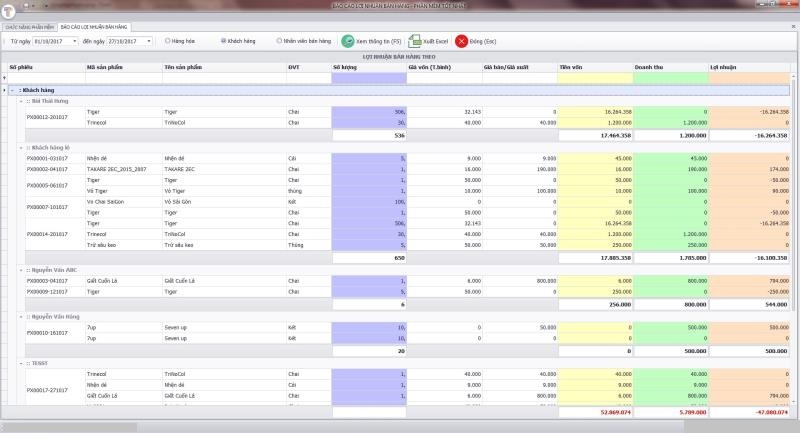Collapse the 'Bùi Thái Hưng' group
Viewport: 800px width, 433px height.
(x=21, y=101)
